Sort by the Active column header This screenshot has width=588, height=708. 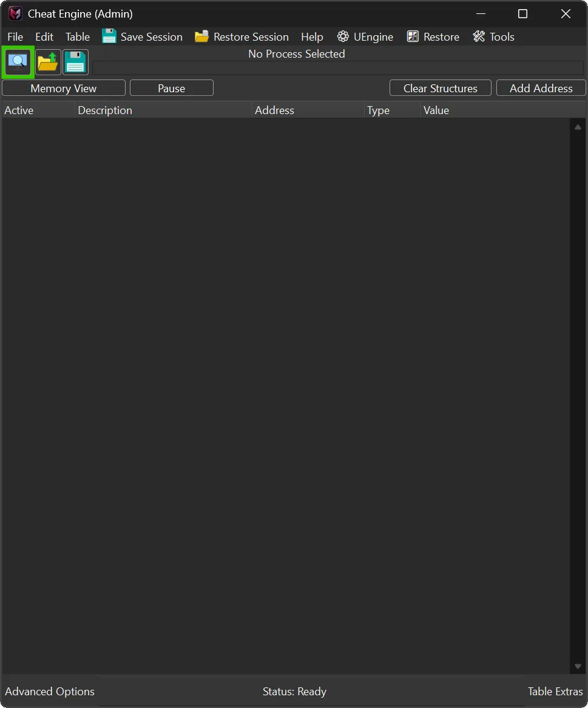click(38, 110)
